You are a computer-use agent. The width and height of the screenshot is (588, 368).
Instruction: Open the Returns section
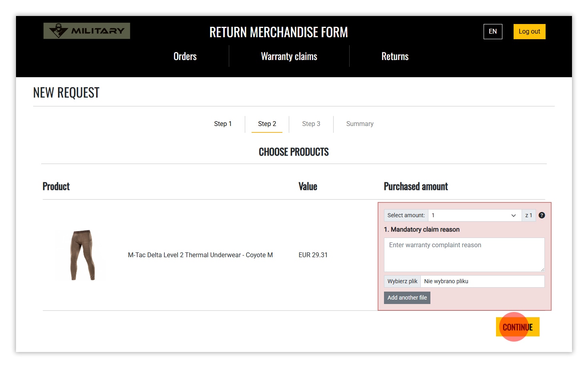395,56
